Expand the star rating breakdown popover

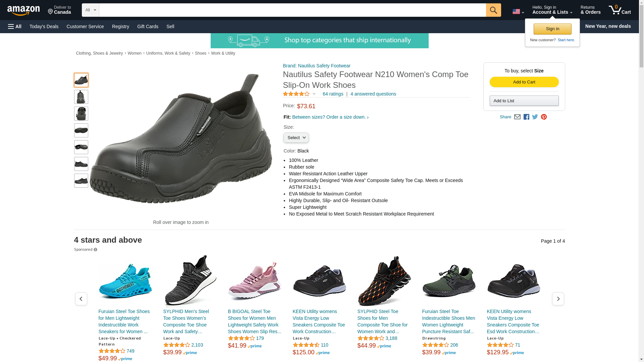tap(314, 94)
